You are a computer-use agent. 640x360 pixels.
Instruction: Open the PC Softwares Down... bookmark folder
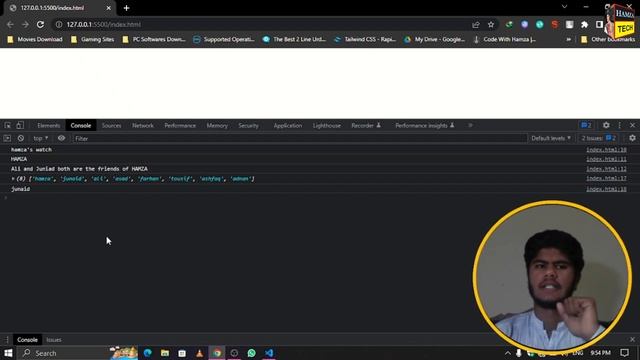[x=154, y=39]
